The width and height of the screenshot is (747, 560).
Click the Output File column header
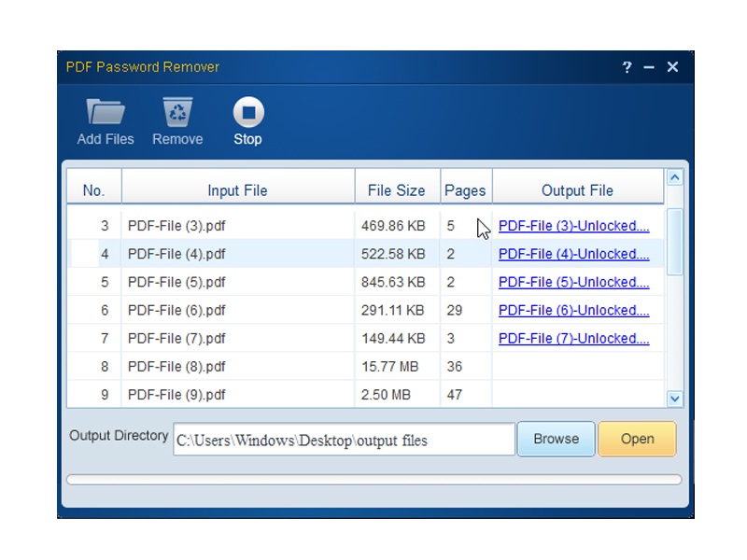pyautogui.click(x=577, y=190)
